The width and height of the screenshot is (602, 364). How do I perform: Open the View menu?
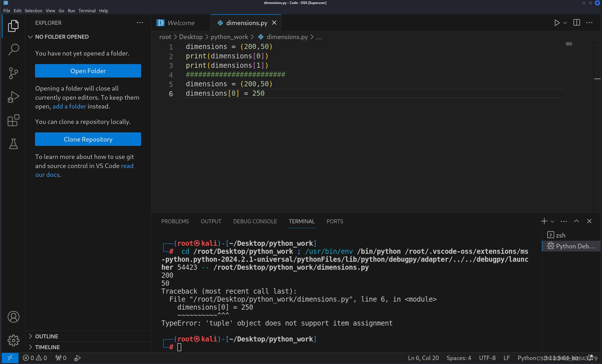click(50, 11)
